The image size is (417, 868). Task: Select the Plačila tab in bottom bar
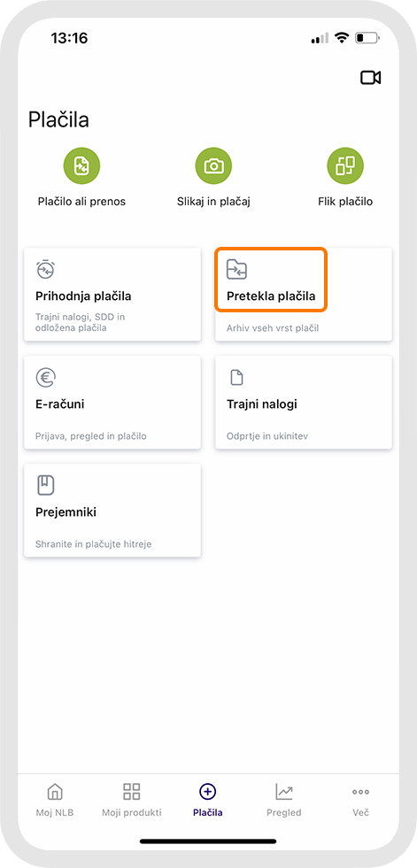coord(208,801)
